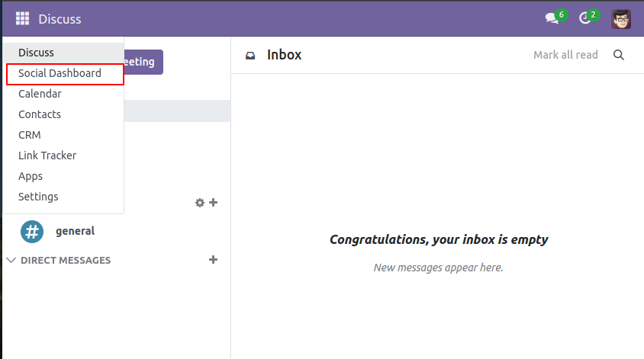Click the search magnifier icon in Inbox header

(x=619, y=55)
